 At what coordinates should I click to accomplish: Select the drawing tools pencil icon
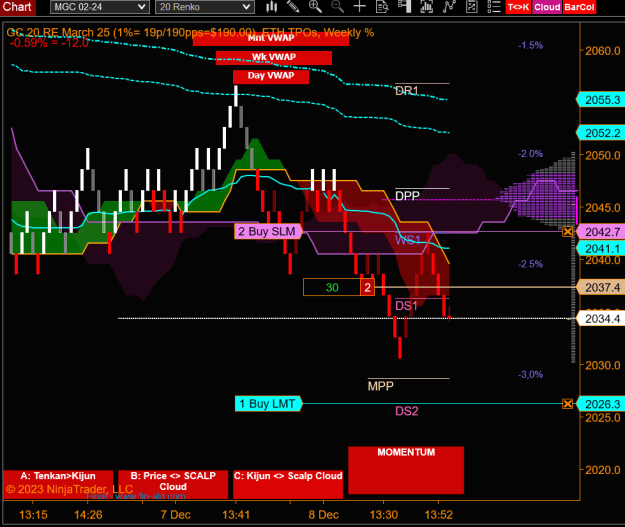click(x=293, y=7)
